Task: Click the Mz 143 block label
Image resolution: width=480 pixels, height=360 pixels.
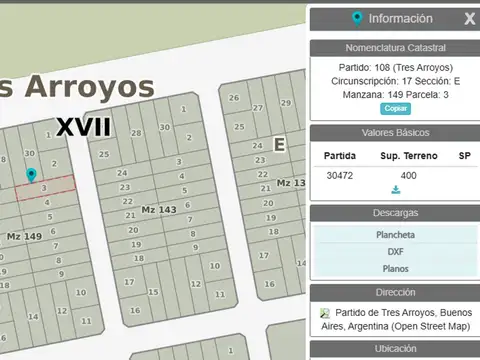Action: click(159, 210)
